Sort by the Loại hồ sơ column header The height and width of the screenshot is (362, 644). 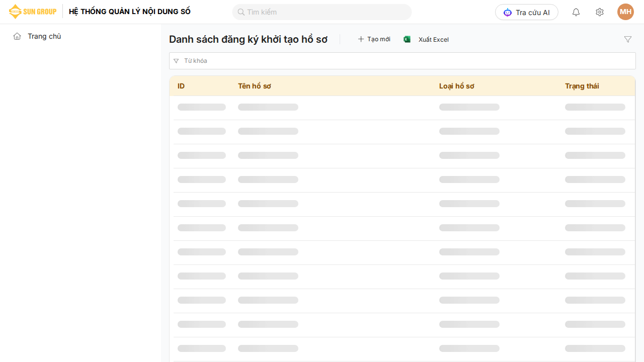pos(456,86)
